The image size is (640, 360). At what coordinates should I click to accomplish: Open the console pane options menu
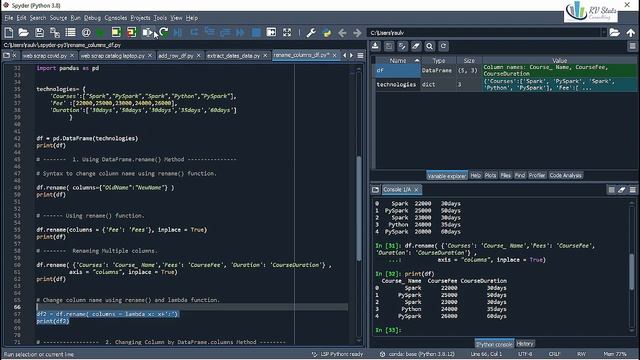632,190
